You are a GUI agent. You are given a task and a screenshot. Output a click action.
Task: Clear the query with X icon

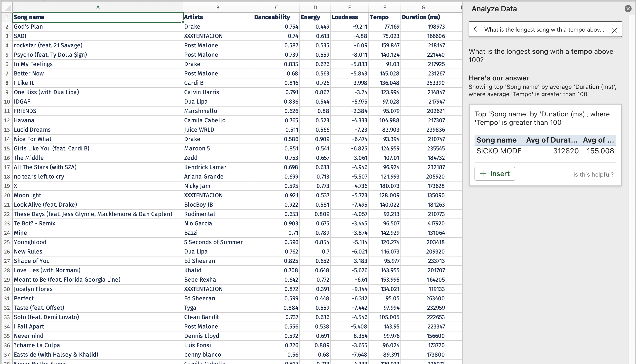614,31
